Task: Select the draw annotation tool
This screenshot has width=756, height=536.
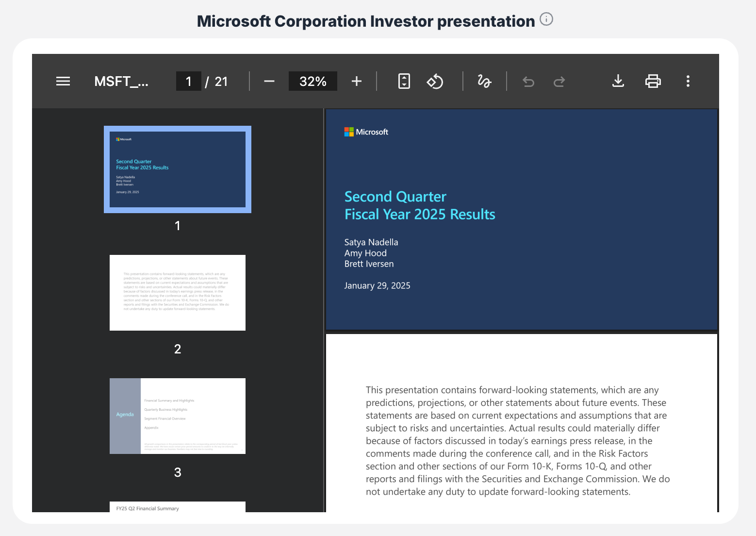Action: pyautogui.click(x=484, y=81)
